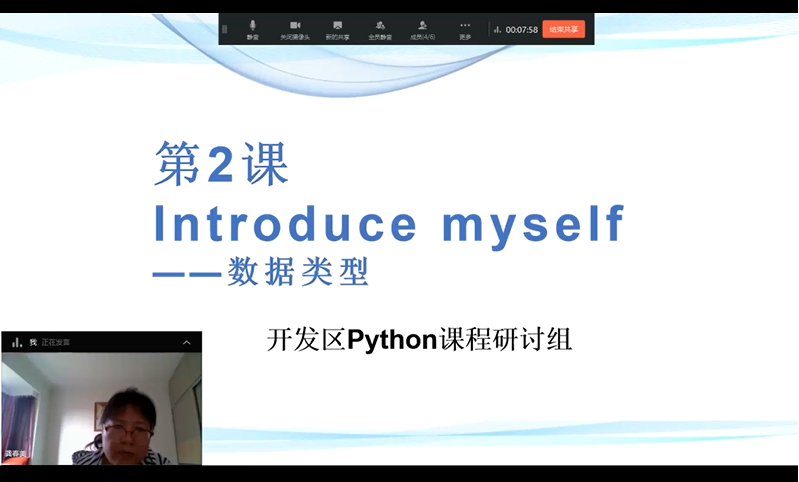Click the 正在发言 speaking status label
This screenshot has height=482, width=799.
55,343
